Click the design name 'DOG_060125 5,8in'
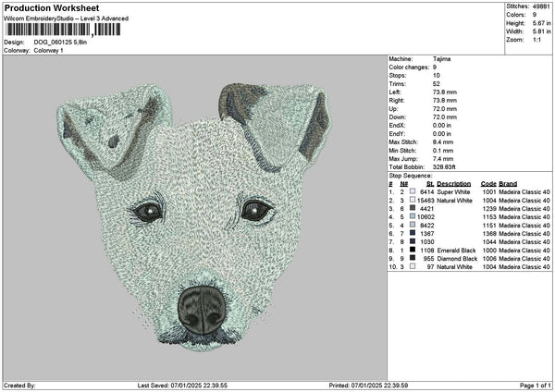The height and width of the screenshot is (392, 555). coord(60,43)
